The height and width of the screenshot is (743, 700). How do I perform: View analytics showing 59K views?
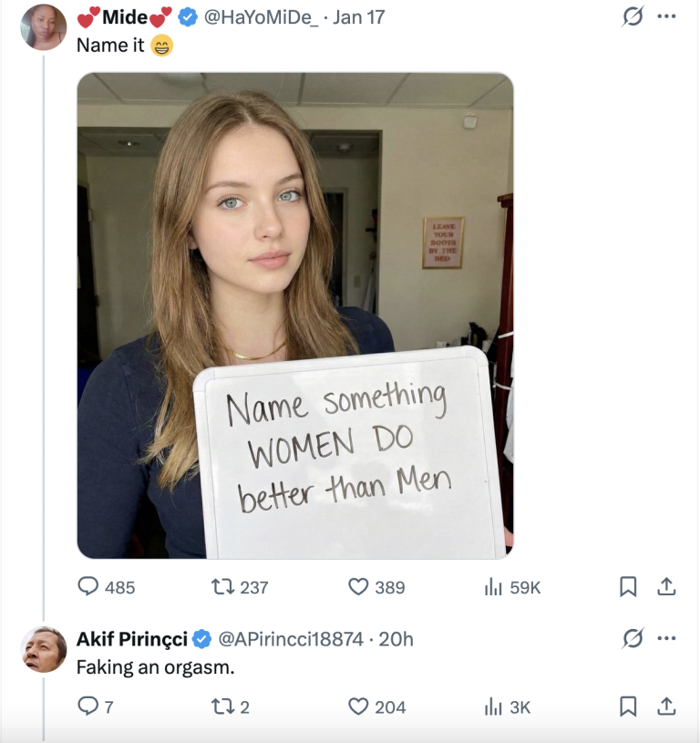click(x=493, y=587)
